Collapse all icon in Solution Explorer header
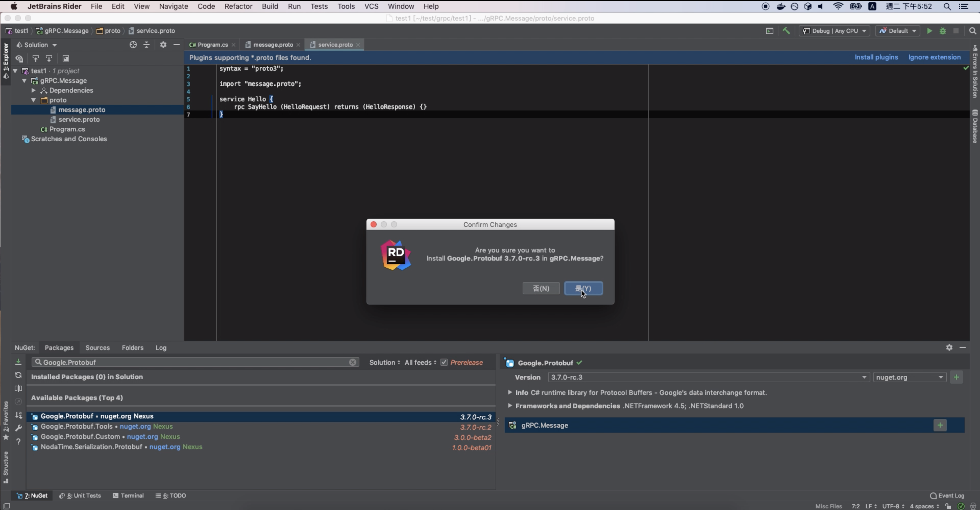This screenshot has width=980, height=510. pyautogui.click(x=146, y=45)
